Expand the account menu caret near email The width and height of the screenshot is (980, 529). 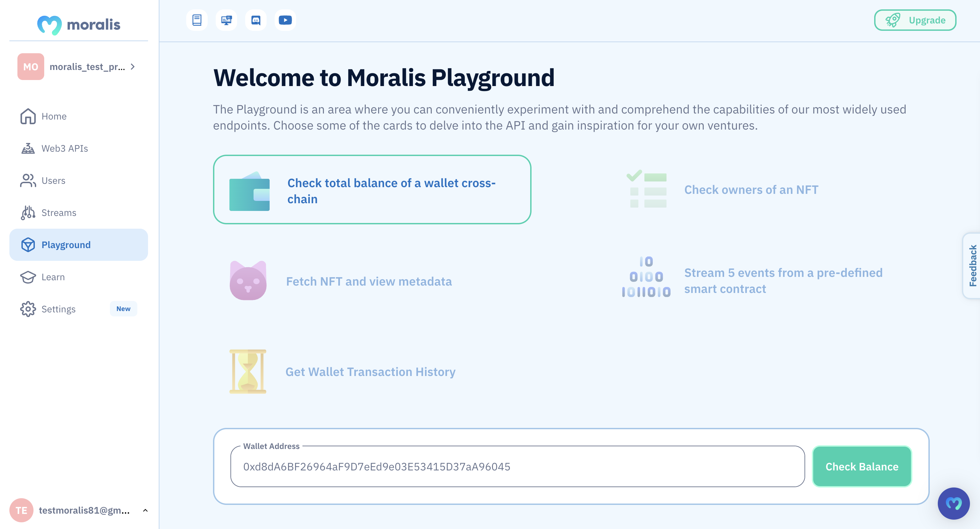pyautogui.click(x=145, y=510)
